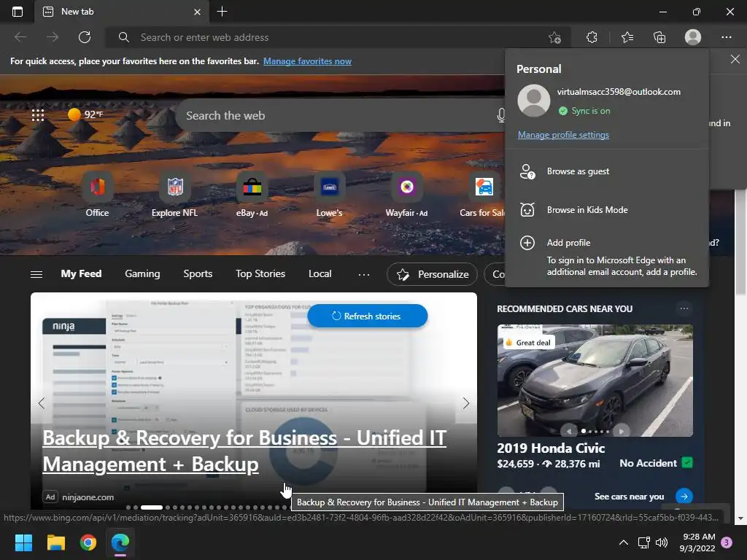
Task: Go to next story with right arrow
Action: coord(466,402)
